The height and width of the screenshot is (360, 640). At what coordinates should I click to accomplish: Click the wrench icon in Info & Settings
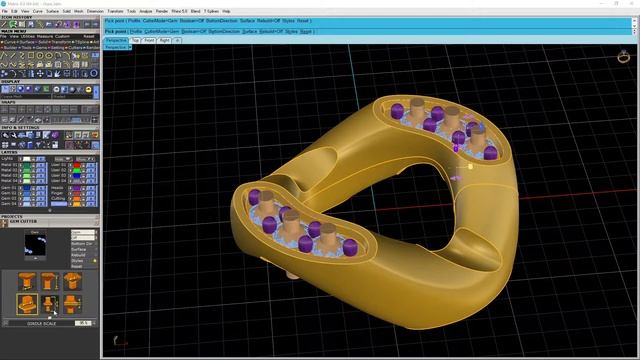14,135
